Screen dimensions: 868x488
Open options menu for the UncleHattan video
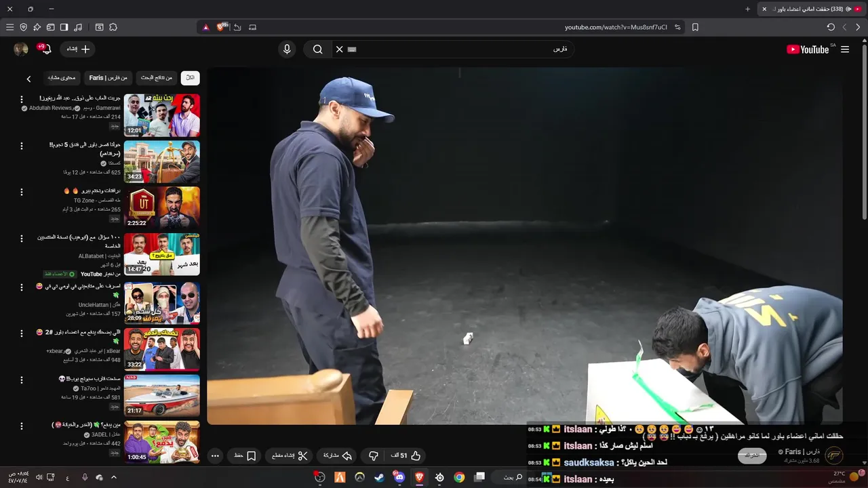22,287
